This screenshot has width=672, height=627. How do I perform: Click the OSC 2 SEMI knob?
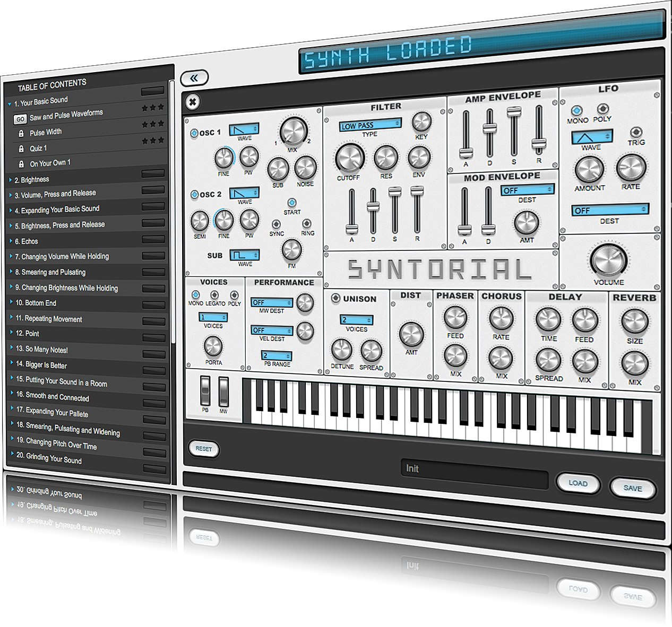click(200, 221)
